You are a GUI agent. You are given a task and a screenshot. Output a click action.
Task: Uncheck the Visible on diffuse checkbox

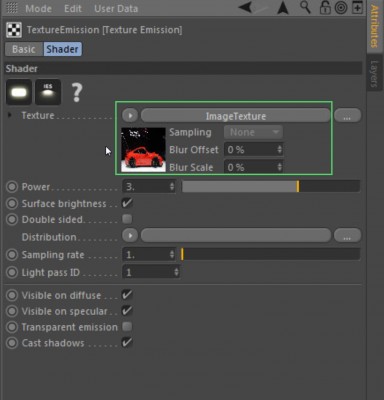pyautogui.click(x=127, y=294)
